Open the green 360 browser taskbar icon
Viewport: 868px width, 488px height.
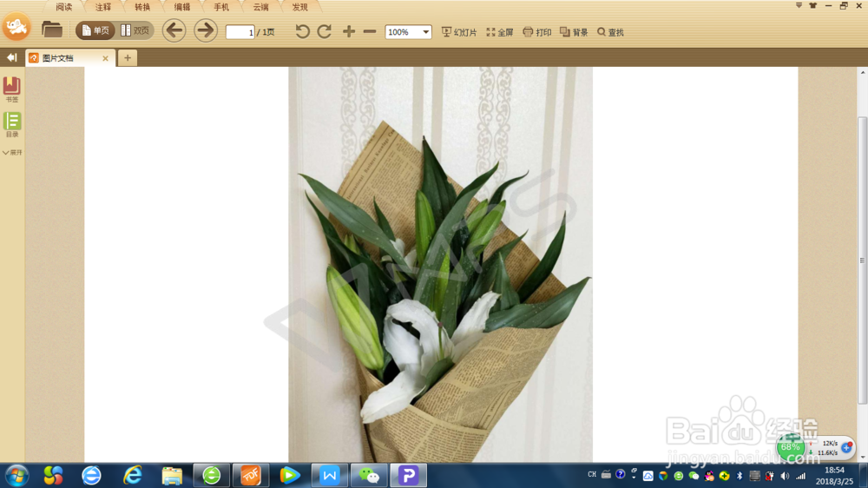[211, 475]
